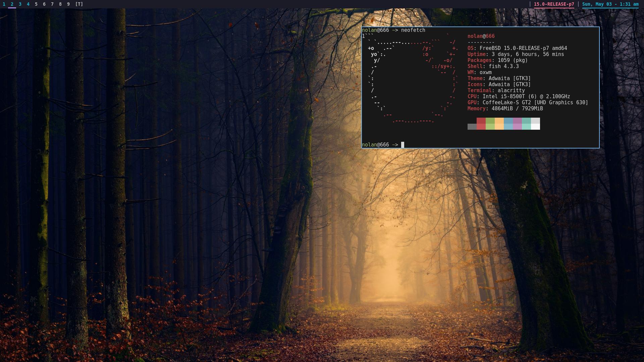
Task: Switch to workspace tag 5
Action: click(x=36, y=4)
